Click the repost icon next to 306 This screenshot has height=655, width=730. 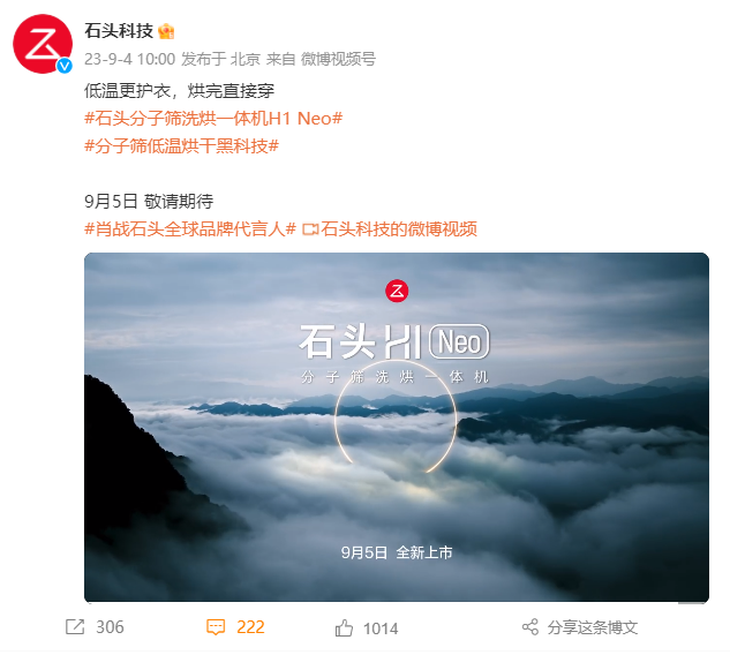(x=75, y=627)
